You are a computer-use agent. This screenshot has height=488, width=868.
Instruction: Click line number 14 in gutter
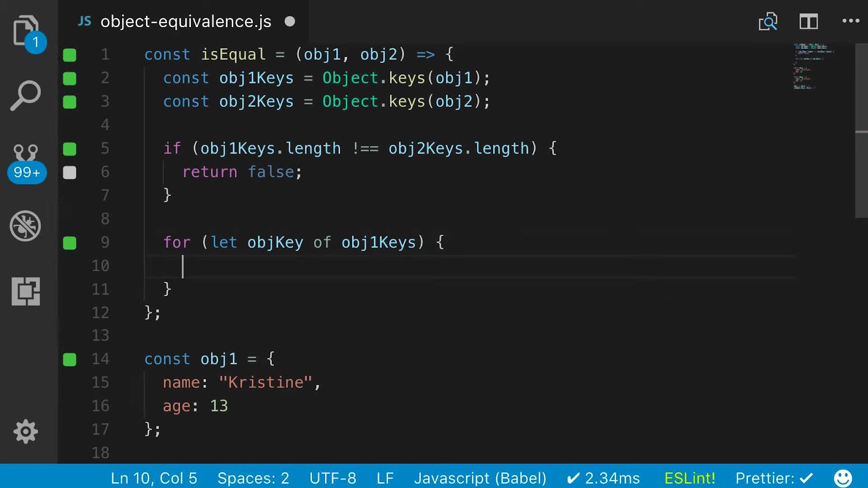pos(100,359)
